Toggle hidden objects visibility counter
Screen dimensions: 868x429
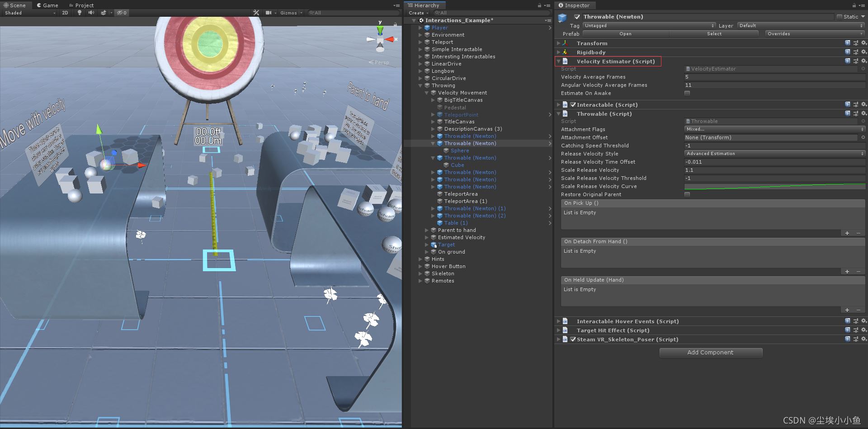click(x=122, y=13)
